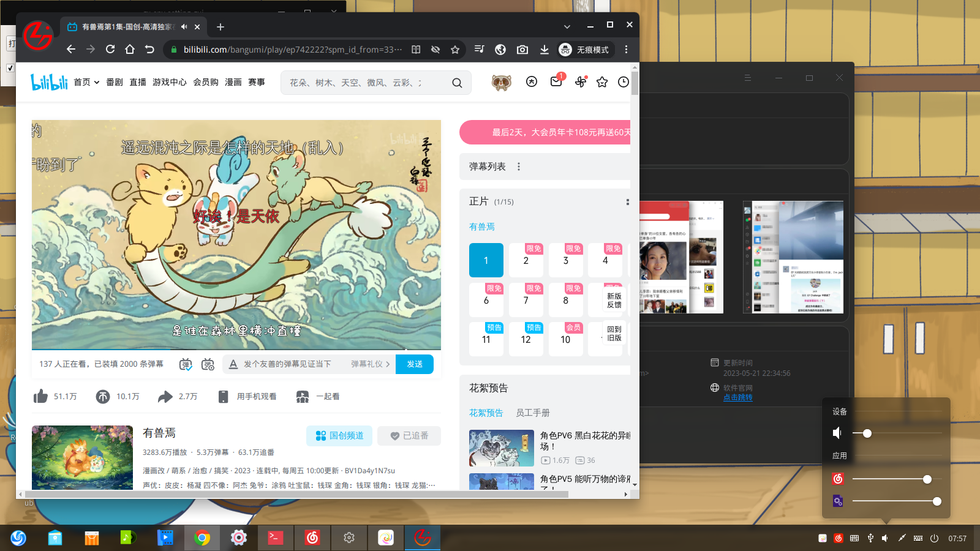The height and width of the screenshot is (551, 980).
Task: Open browser downloads icon
Action: click(x=544, y=50)
